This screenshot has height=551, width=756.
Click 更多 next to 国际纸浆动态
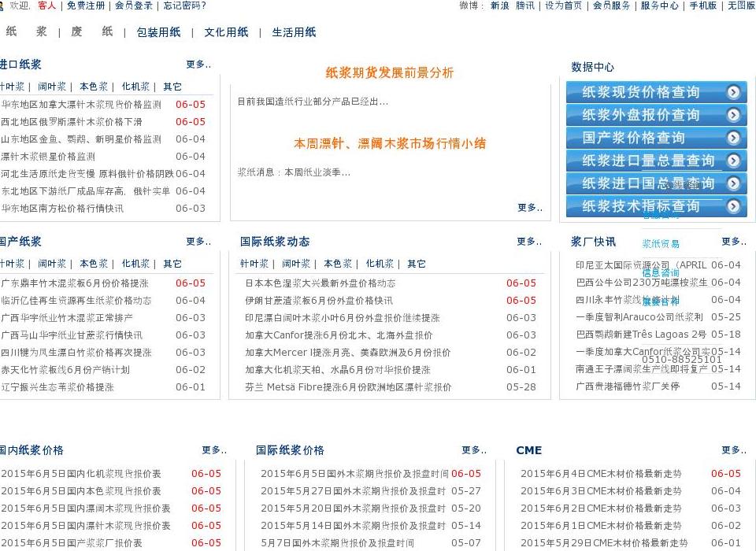pos(529,241)
